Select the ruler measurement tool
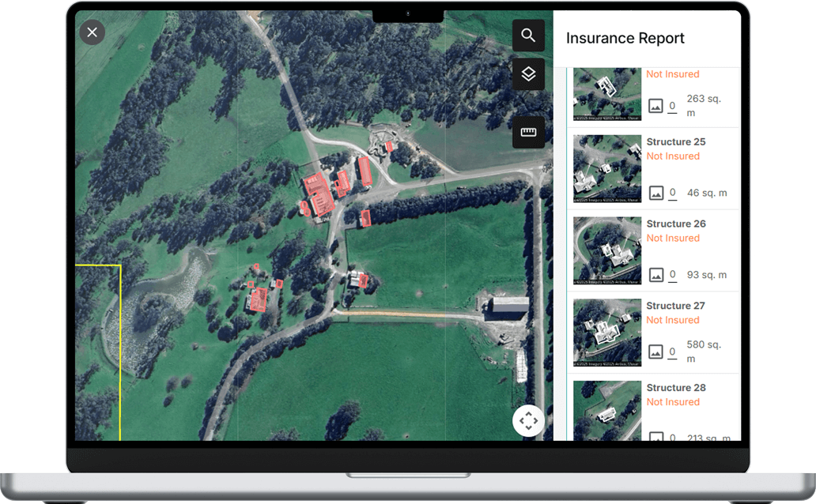 [528, 133]
